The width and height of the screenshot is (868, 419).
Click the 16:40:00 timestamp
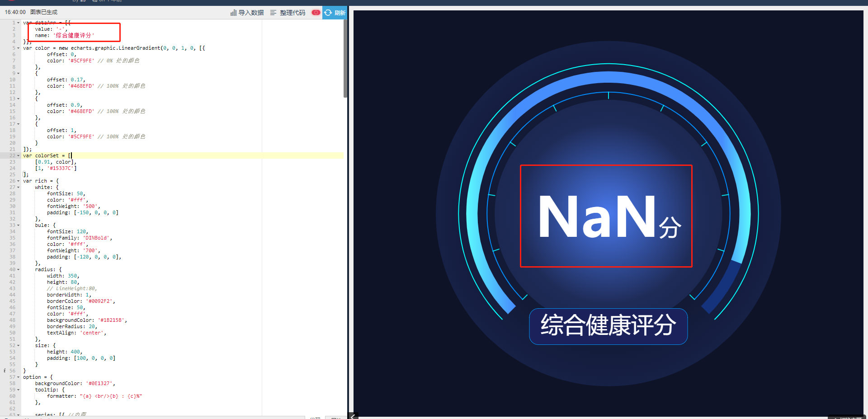pyautogui.click(x=15, y=12)
